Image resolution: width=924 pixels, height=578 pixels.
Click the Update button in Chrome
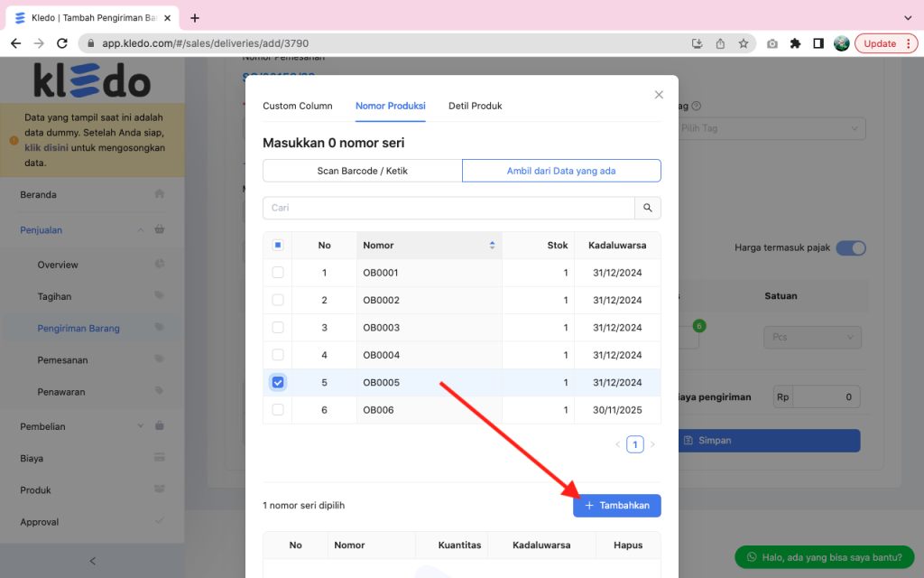point(886,43)
